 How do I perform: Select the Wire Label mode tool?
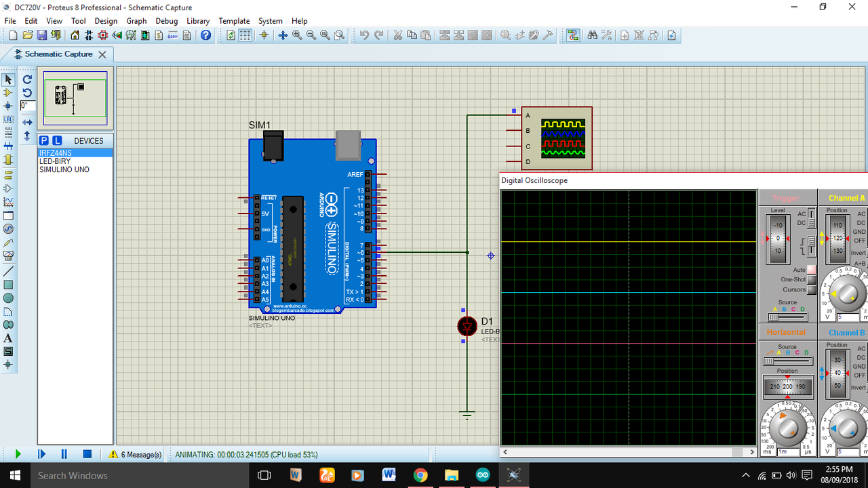[8, 119]
